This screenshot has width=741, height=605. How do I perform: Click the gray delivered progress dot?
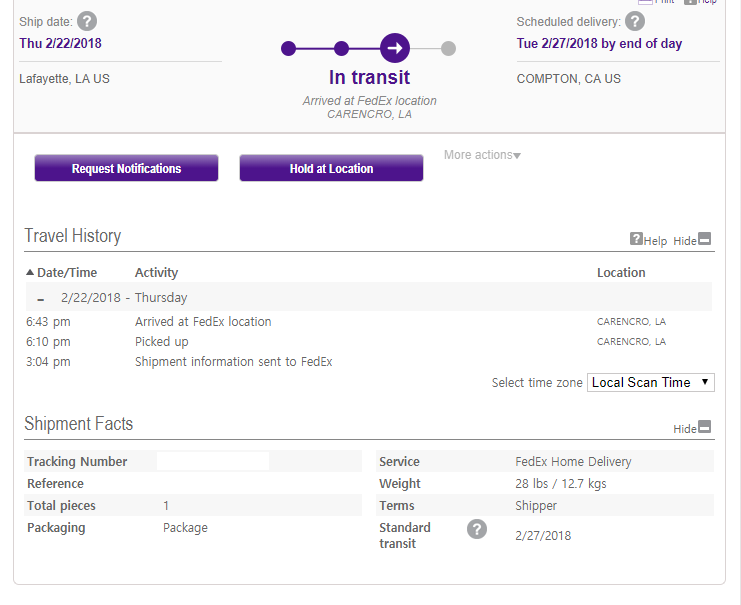pyautogui.click(x=448, y=48)
